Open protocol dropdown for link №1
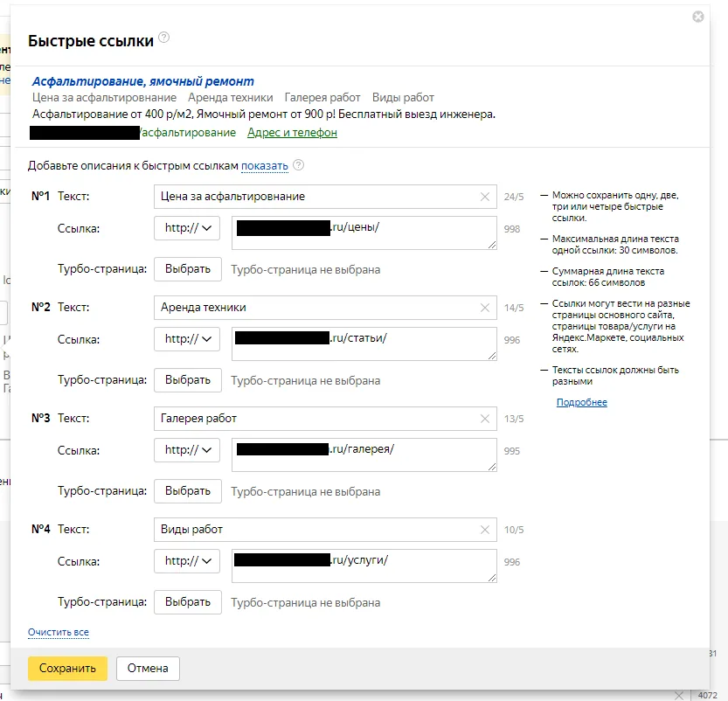 coord(187,228)
